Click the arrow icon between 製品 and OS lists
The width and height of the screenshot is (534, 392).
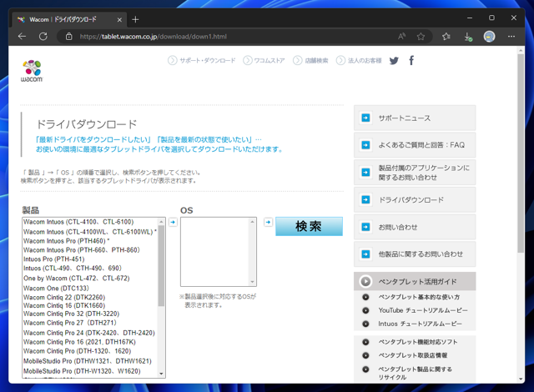[x=173, y=222]
